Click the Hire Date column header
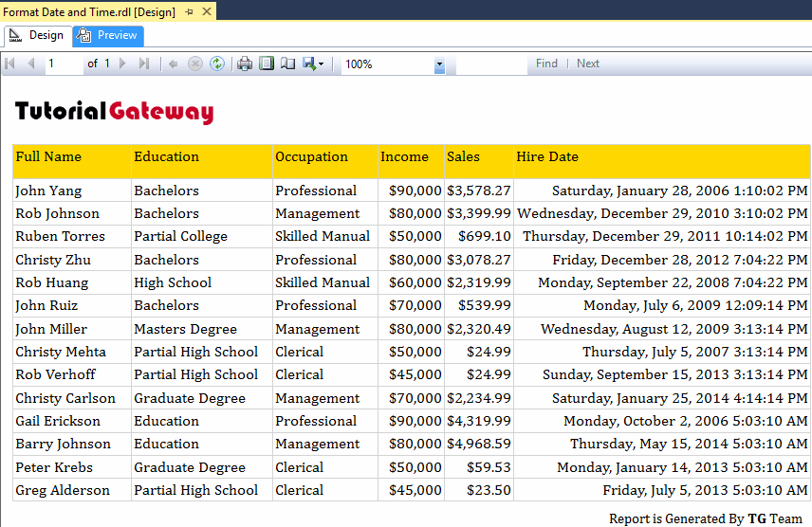The width and height of the screenshot is (812, 527). pos(662,161)
